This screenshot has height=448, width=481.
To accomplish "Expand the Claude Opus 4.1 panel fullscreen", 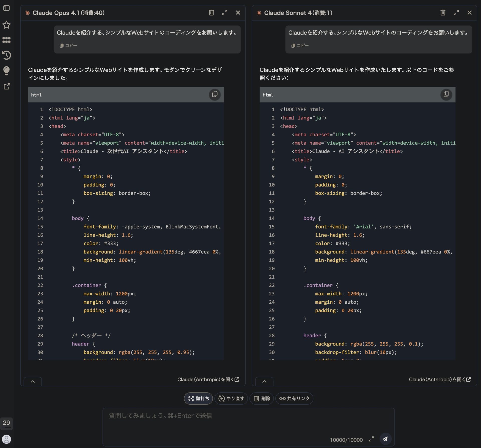I will [225, 13].
